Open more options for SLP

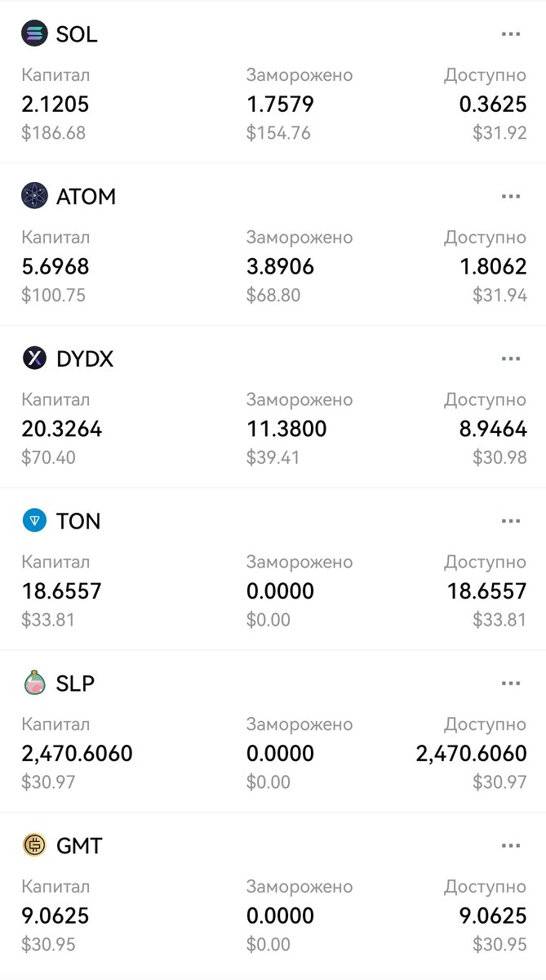point(511,684)
